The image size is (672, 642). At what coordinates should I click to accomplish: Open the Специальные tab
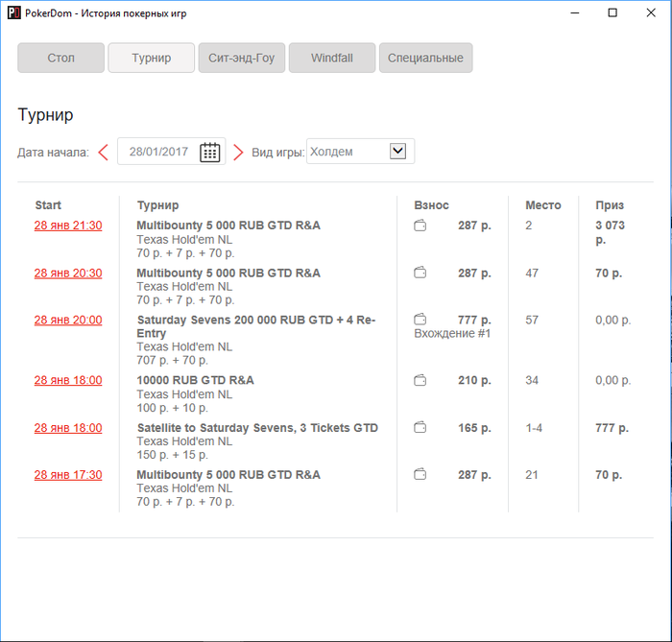(x=426, y=58)
